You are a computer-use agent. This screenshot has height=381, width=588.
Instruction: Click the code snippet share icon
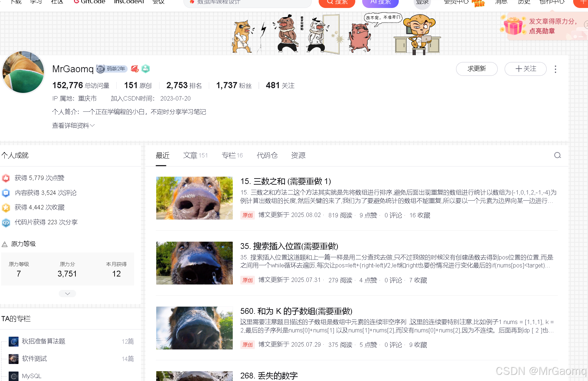6,222
